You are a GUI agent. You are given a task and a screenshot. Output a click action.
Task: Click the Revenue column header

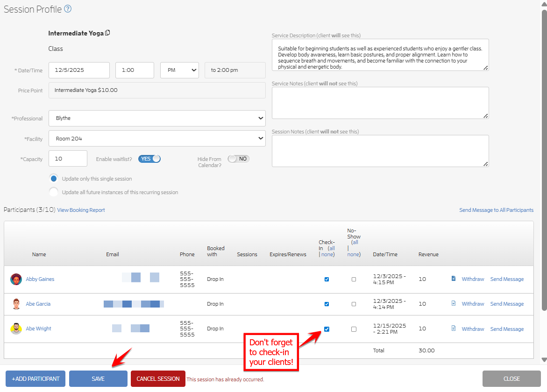tap(428, 254)
